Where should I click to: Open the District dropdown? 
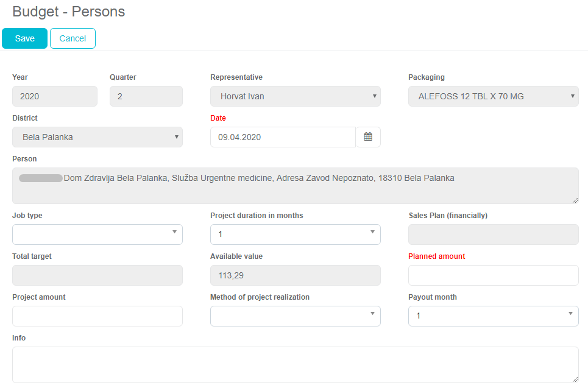pyautogui.click(x=97, y=137)
